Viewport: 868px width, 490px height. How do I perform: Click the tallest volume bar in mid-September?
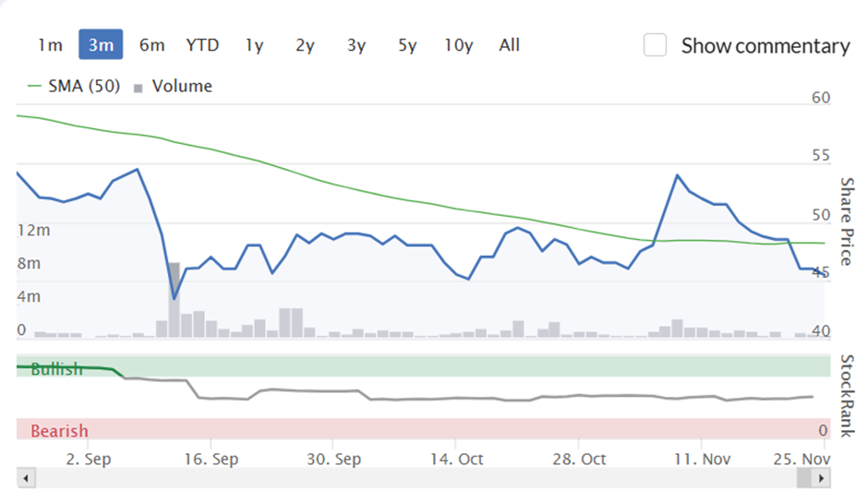coord(175,300)
